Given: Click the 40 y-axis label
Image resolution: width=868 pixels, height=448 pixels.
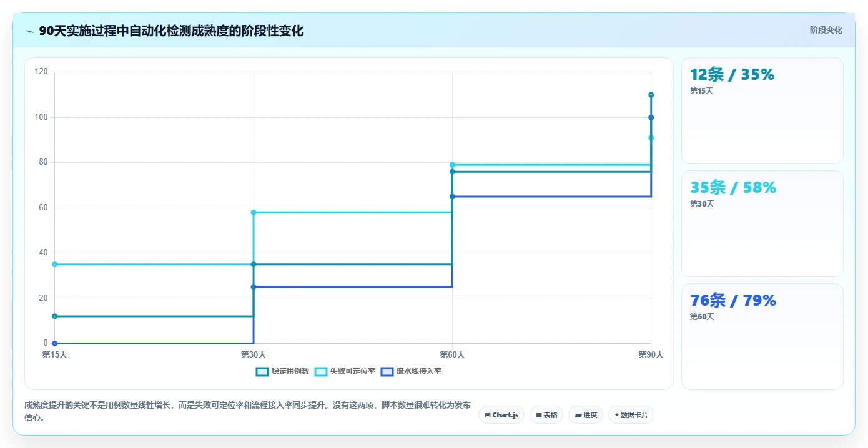Looking at the screenshot, I should pyautogui.click(x=44, y=253).
